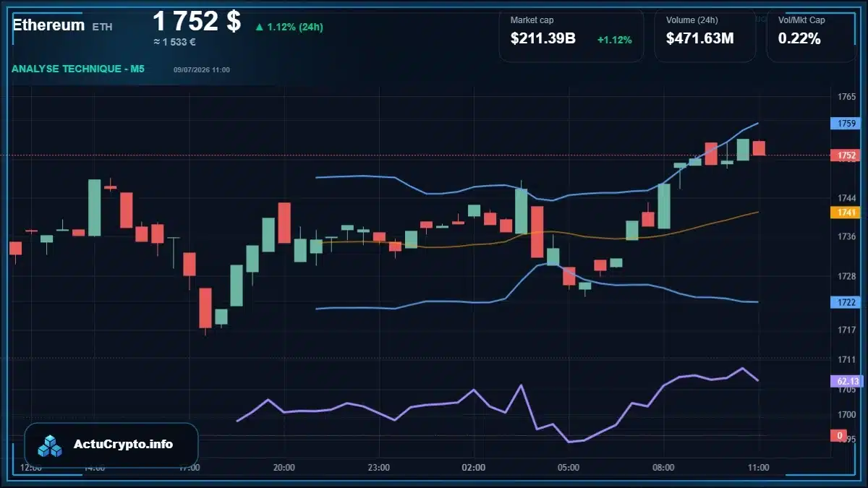Click the 05:00 time axis label

pyautogui.click(x=569, y=468)
